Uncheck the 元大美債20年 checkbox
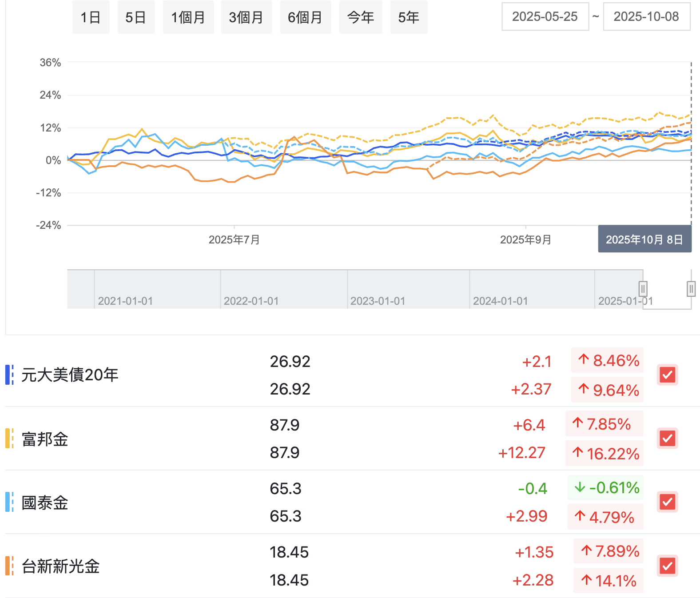Viewport: 700px width, 598px height. click(x=667, y=375)
